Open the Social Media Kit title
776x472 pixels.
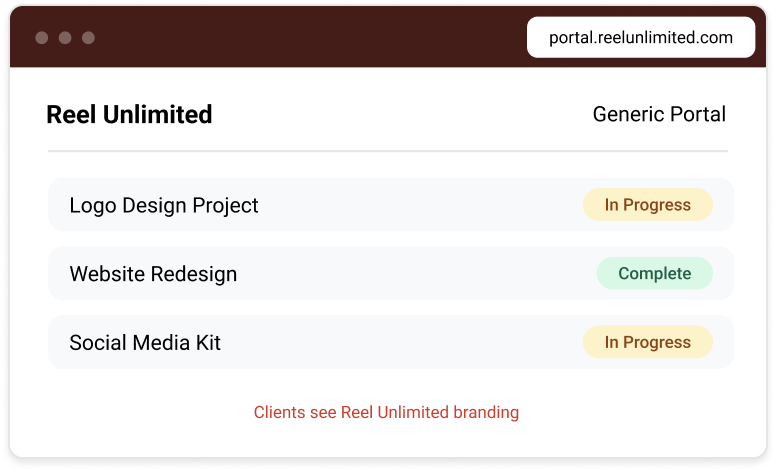[x=145, y=342]
